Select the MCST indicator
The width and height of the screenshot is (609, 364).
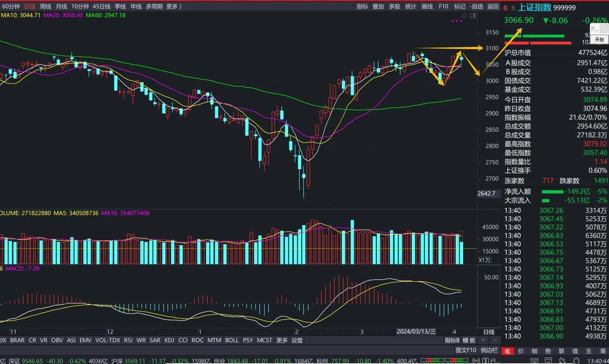pos(265,340)
